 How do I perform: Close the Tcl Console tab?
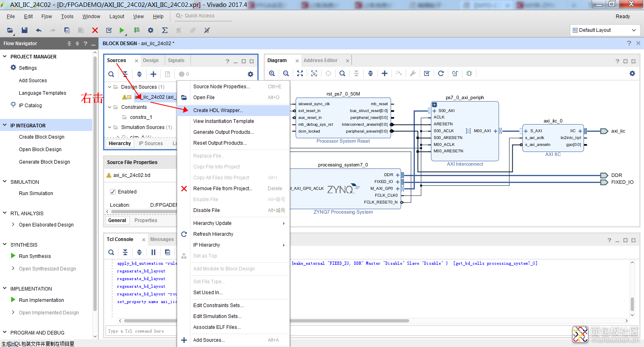(144, 240)
